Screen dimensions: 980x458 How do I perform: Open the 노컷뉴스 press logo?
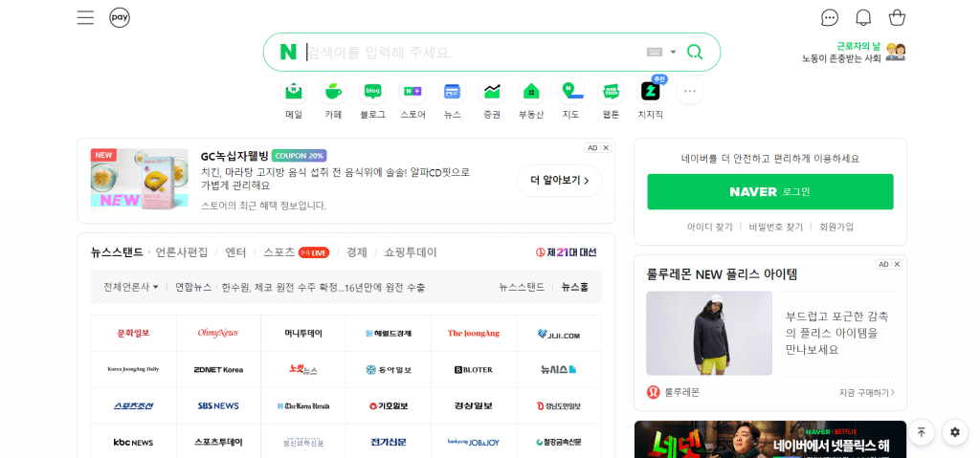[x=303, y=369]
